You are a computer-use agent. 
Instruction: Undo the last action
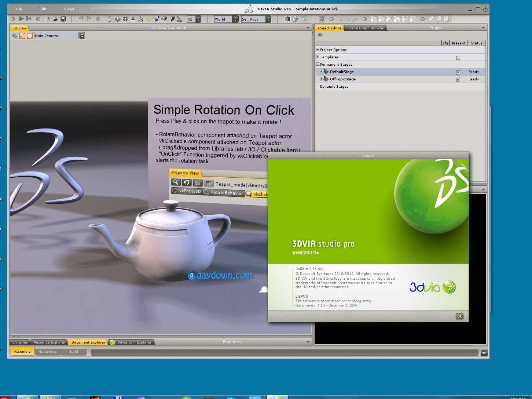81,19
